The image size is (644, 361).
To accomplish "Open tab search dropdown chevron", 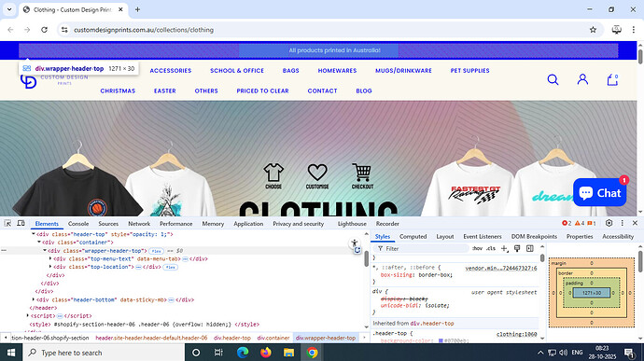I will click(x=9, y=9).
